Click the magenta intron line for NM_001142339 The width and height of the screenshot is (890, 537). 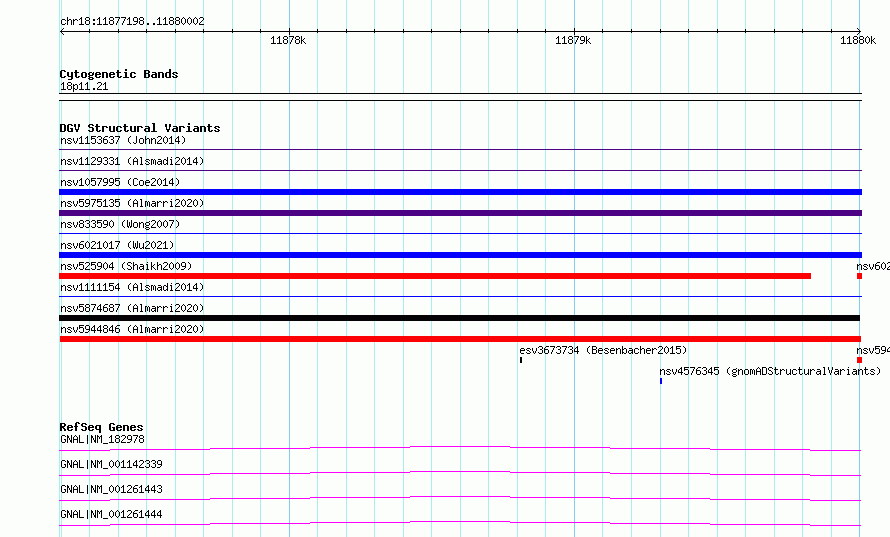460,473
